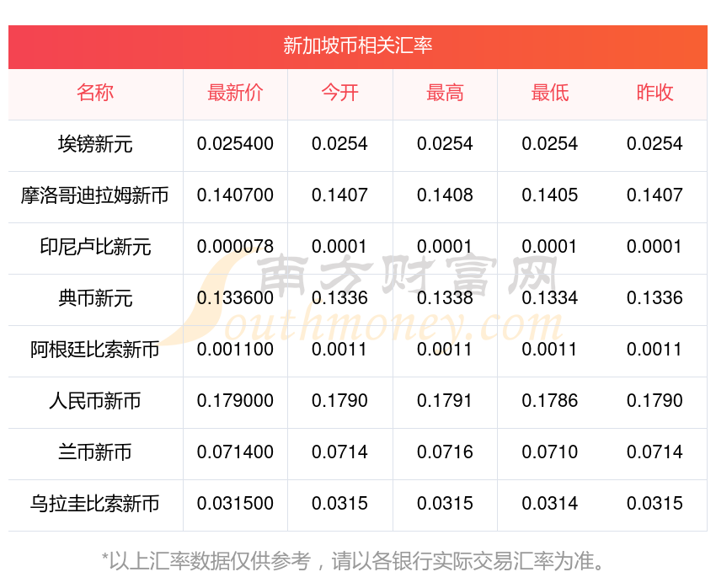Select the 印尼卢比新元 row name
Viewport: 716px width, 588px height.
click(95, 247)
